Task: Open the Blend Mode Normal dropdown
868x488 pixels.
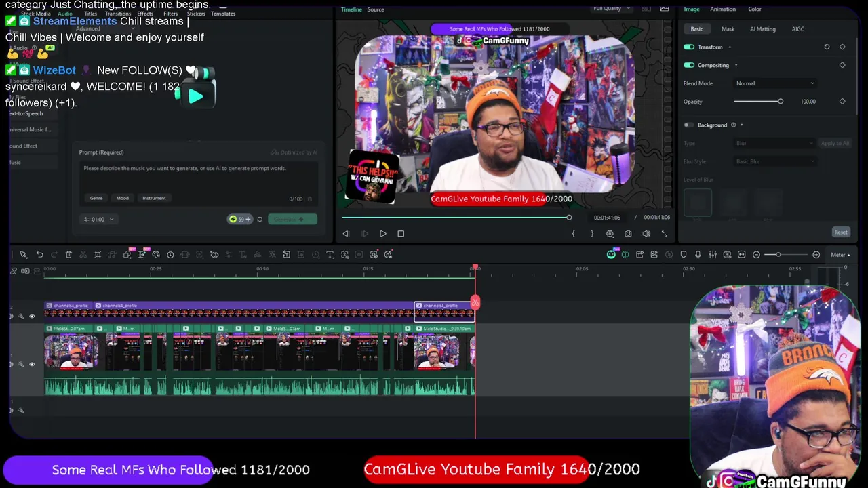Action: (x=775, y=83)
